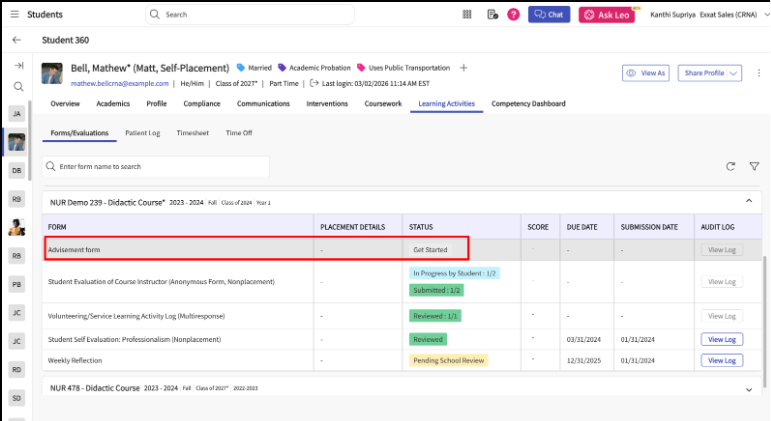This screenshot has height=421, width=771.
Task: Switch to the Competency Dashboard tab
Action: pos(528,103)
